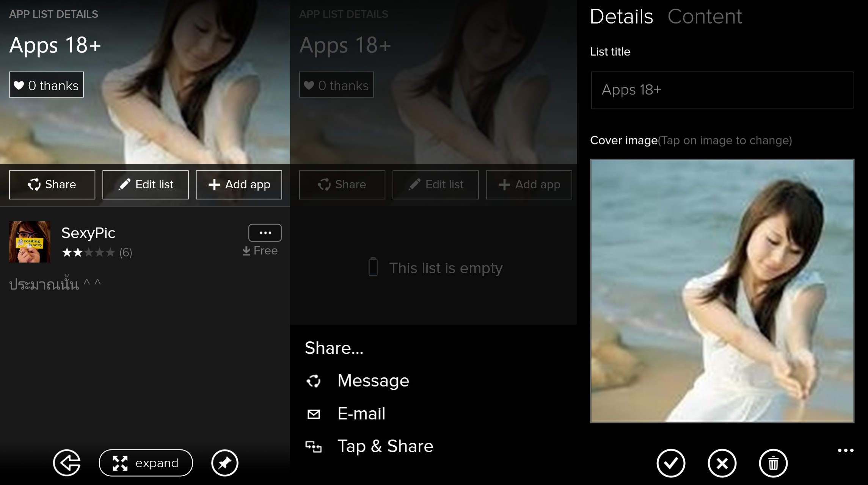The width and height of the screenshot is (868, 485).
Task: Tap the back arrow icon at the bottom left
Action: pos(67,463)
